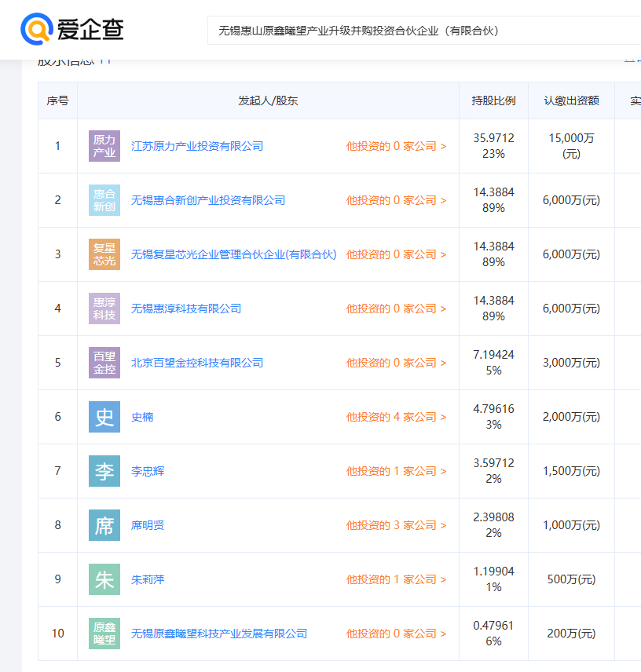
Task: Open 复星芯光 shareholder avatar
Action: tap(104, 254)
